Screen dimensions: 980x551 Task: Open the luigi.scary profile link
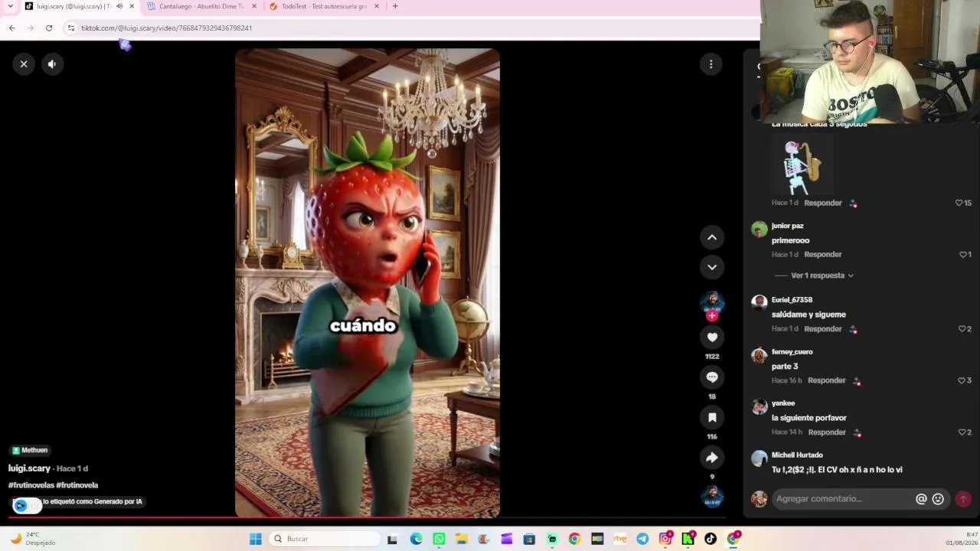[x=29, y=468]
